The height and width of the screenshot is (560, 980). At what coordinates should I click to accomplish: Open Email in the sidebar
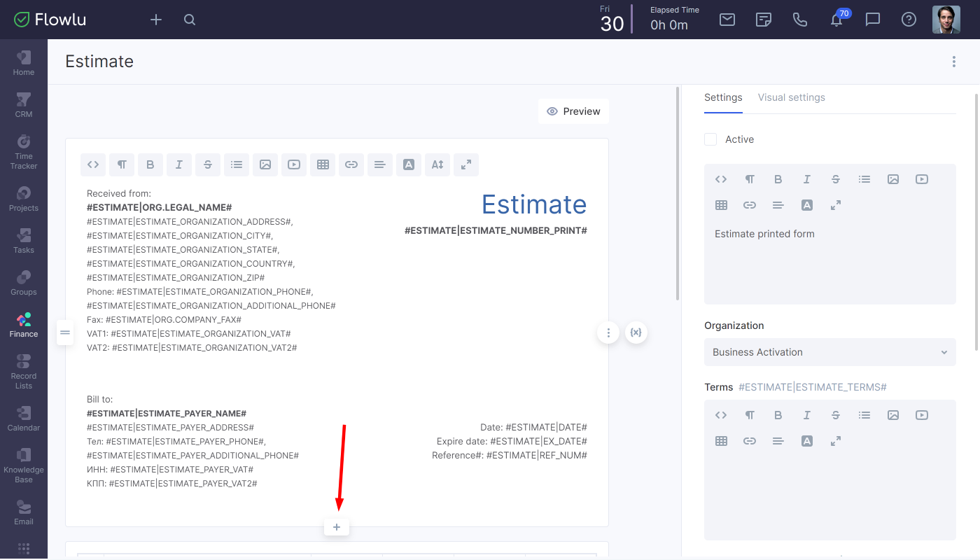click(24, 512)
